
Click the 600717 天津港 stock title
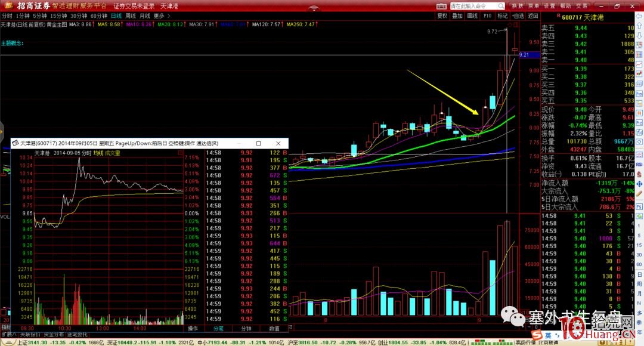583,18
